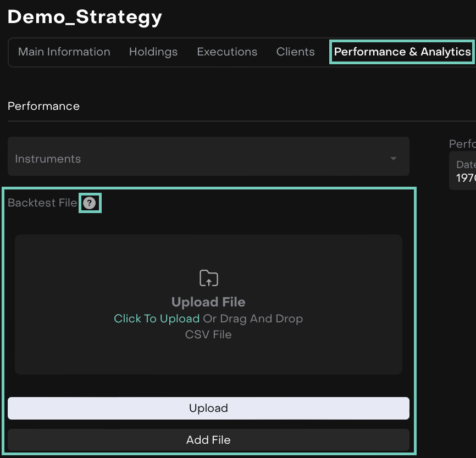Click the Backtest File help question mark icon

tap(90, 203)
